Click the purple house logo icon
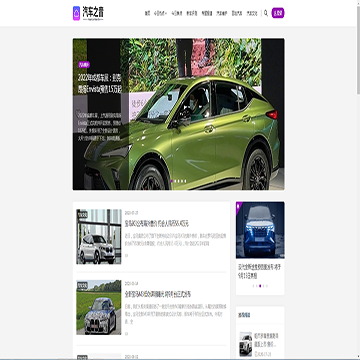 click(77, 13)
